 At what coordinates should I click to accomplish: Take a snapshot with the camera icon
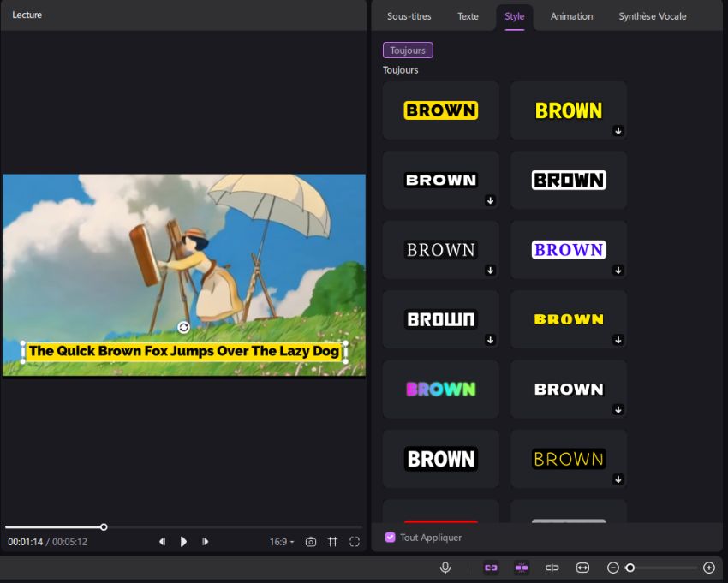[311, 542]
